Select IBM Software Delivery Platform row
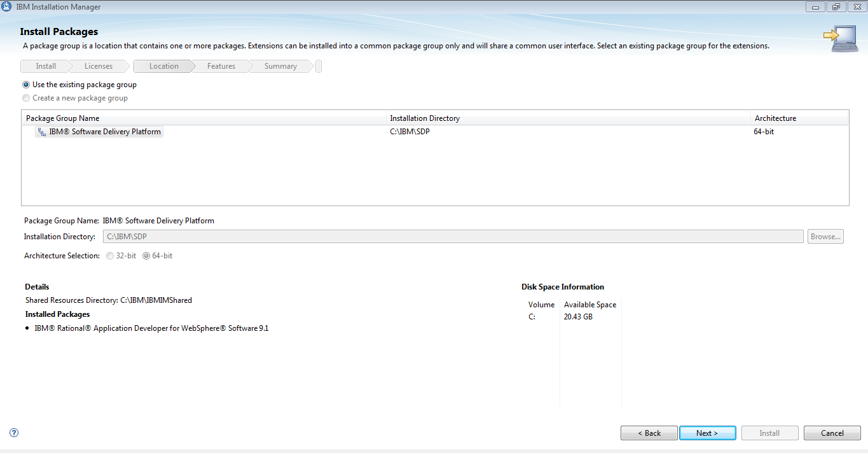Image resolution: width=868 pixels, height=453 pixels. 435,132
